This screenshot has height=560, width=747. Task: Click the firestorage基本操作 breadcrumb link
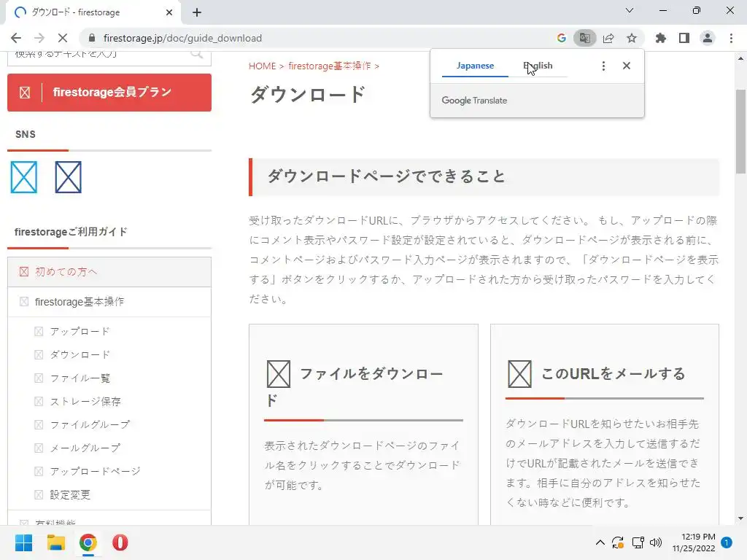point(330,66)
